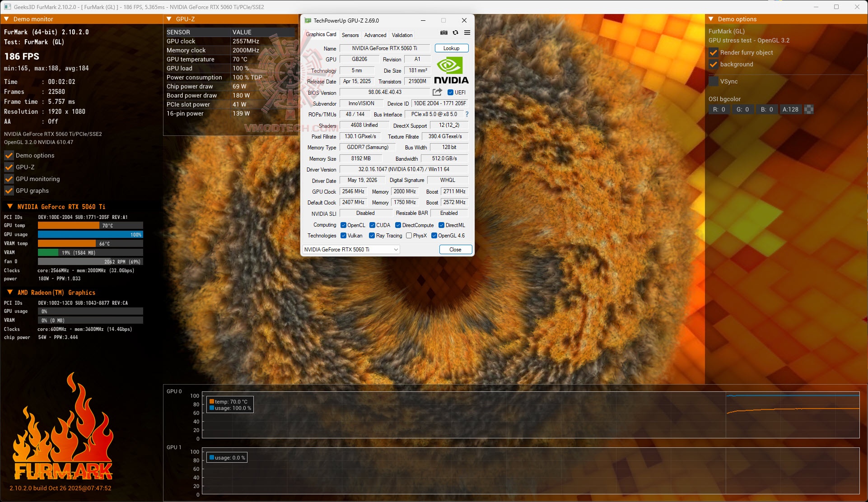Click the NVIDIA logo in GPU-Z
This screenshot has width=868, height=502.
click(451, 70)
